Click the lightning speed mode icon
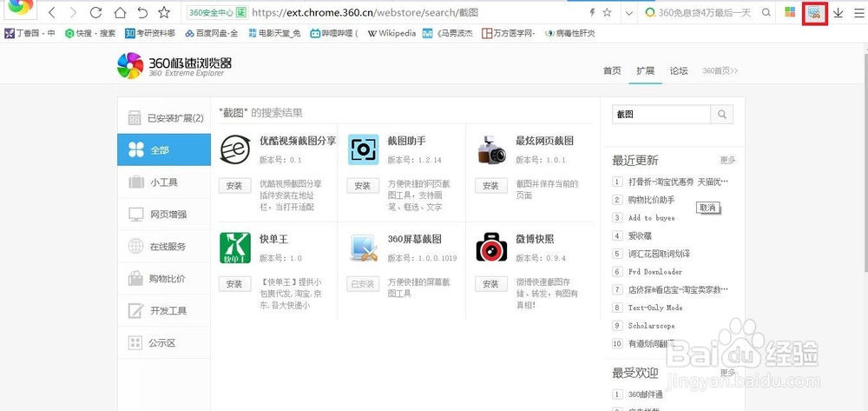This screenshot has width=868, height=411. pos(592,12)
